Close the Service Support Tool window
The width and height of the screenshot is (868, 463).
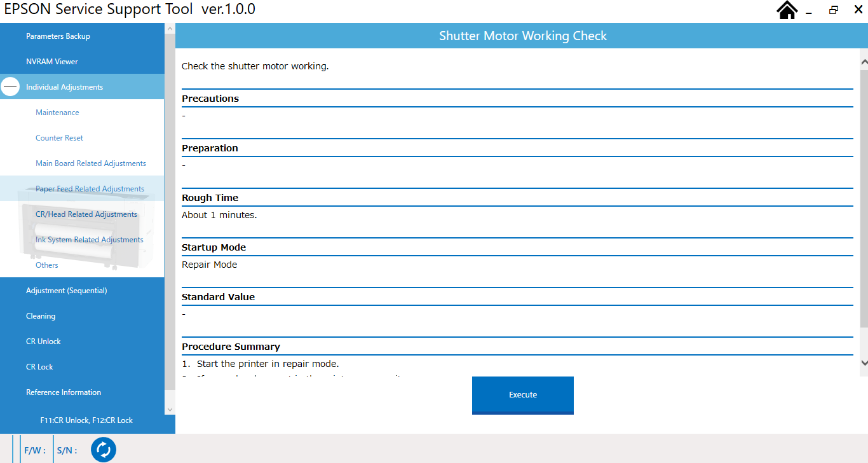pos(858,10)
